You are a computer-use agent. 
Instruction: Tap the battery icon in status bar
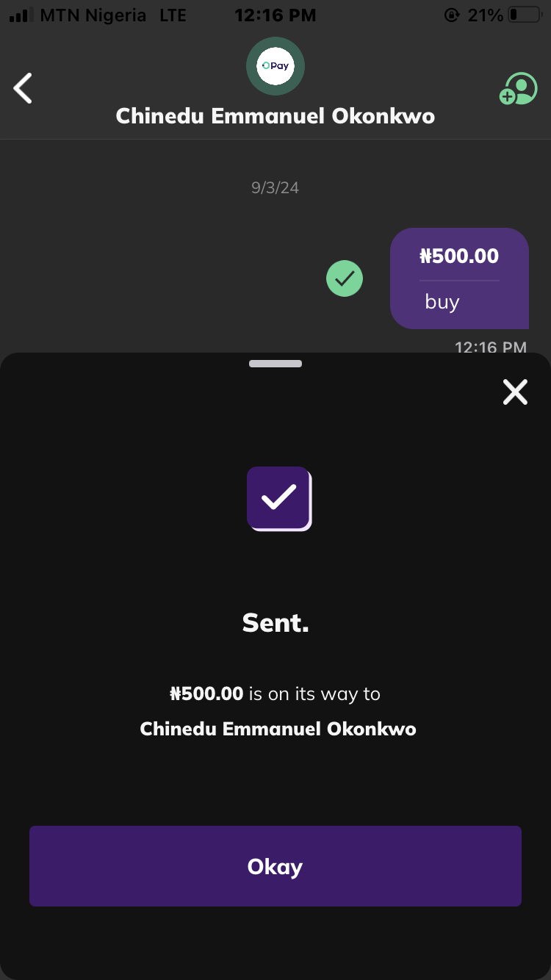click(x=523, y=15)
